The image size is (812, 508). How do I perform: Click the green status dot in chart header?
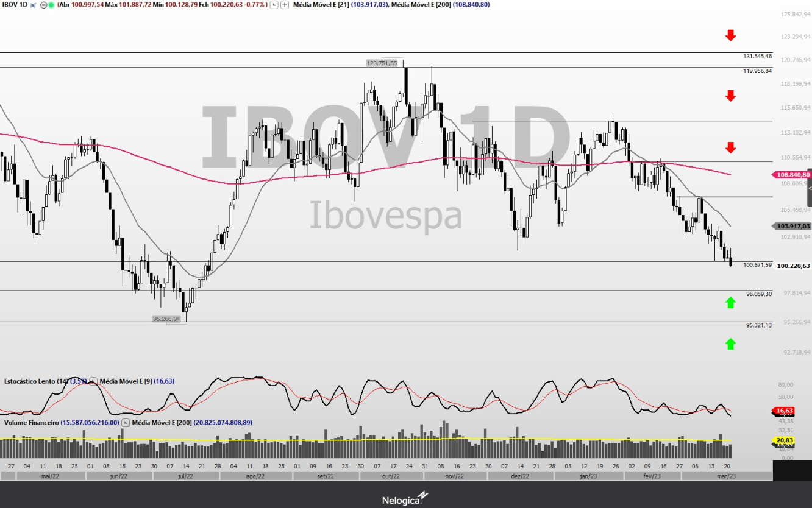(51, 5)
